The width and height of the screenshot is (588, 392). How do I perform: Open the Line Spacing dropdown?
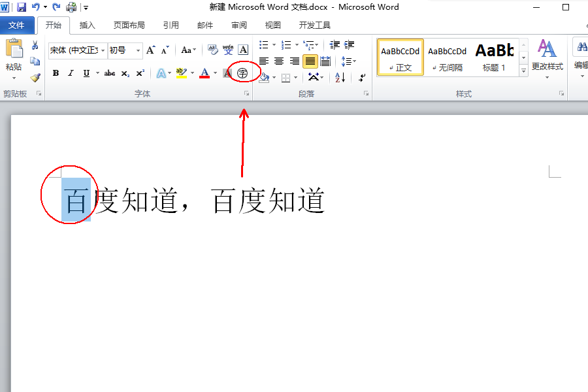[x=348, y=61]
